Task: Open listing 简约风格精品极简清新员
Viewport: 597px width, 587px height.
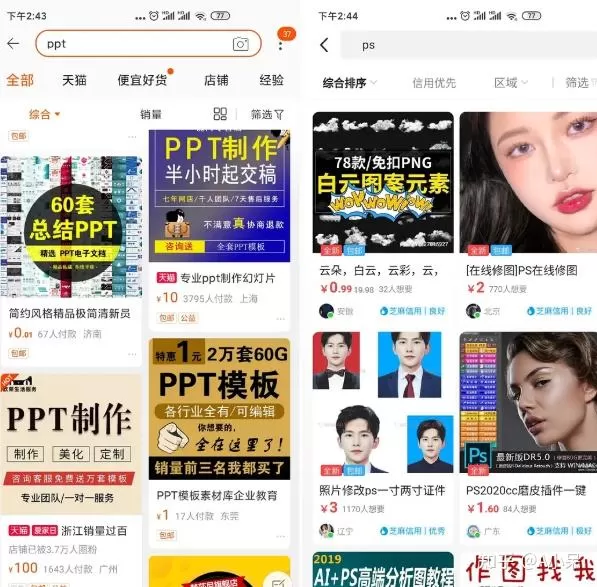Action: [70, 313]
